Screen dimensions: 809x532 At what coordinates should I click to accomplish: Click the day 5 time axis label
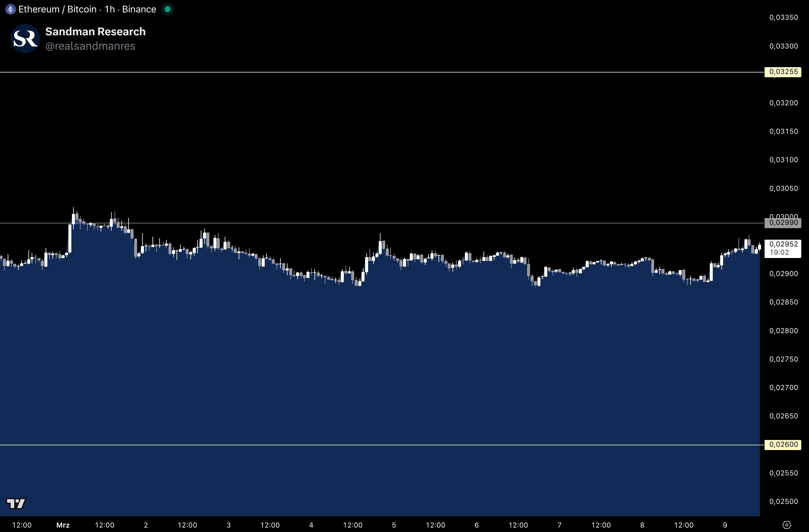point(394,525)
